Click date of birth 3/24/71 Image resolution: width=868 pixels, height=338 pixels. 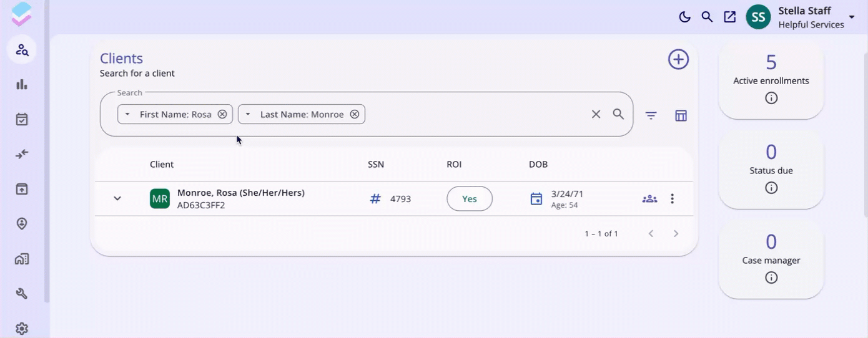[568, 194]
